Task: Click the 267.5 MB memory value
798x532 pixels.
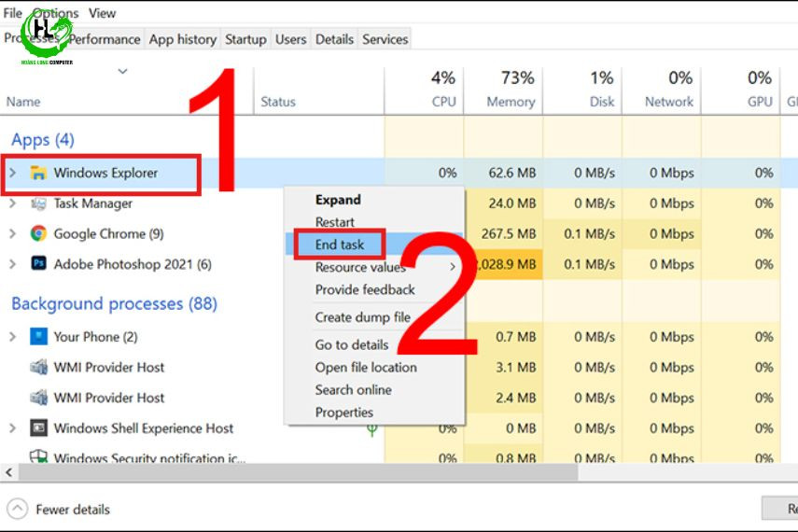Action: click(x=509, y=233)
